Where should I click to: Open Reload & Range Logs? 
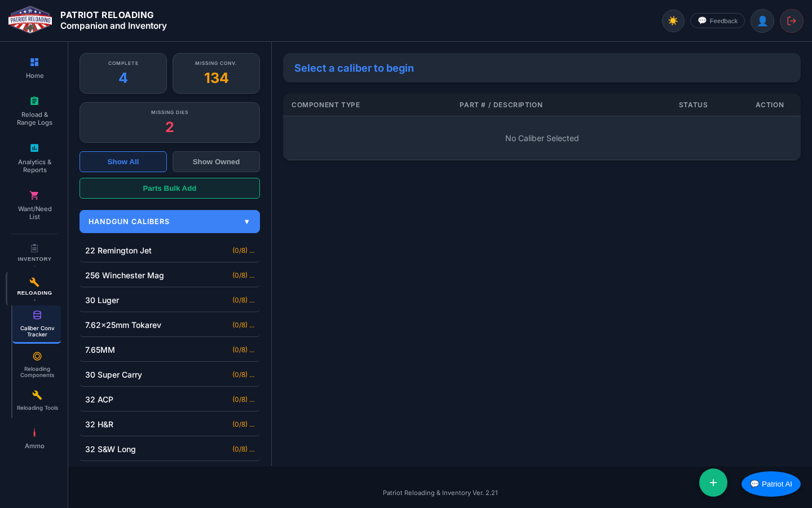pyautogui.click(x=34, y=111)
